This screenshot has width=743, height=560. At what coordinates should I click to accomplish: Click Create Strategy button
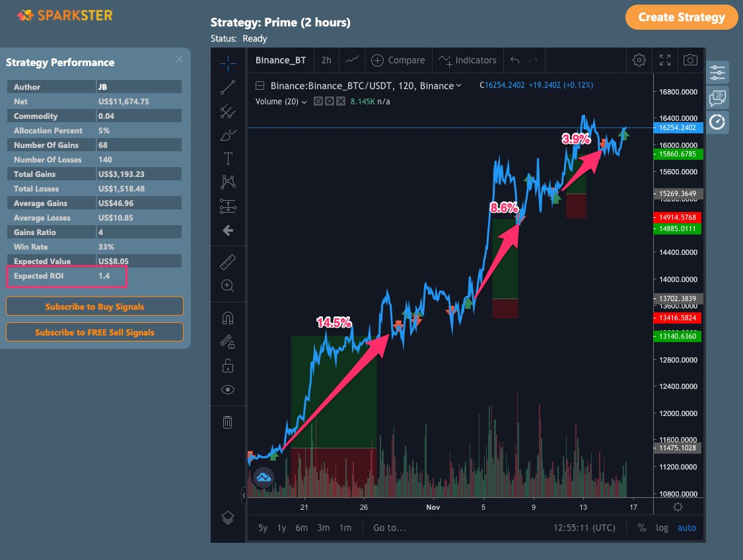pos(682,18)
